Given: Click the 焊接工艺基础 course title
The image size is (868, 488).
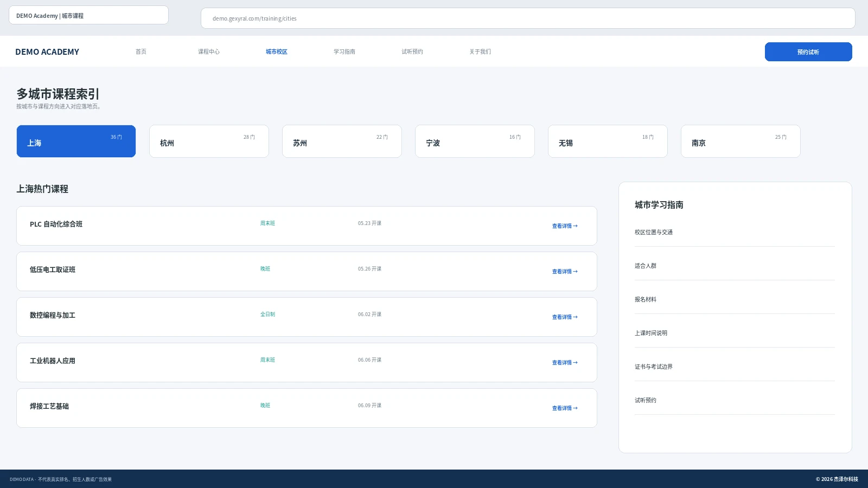Looking at the screenshot, I should tap(49, 406).
